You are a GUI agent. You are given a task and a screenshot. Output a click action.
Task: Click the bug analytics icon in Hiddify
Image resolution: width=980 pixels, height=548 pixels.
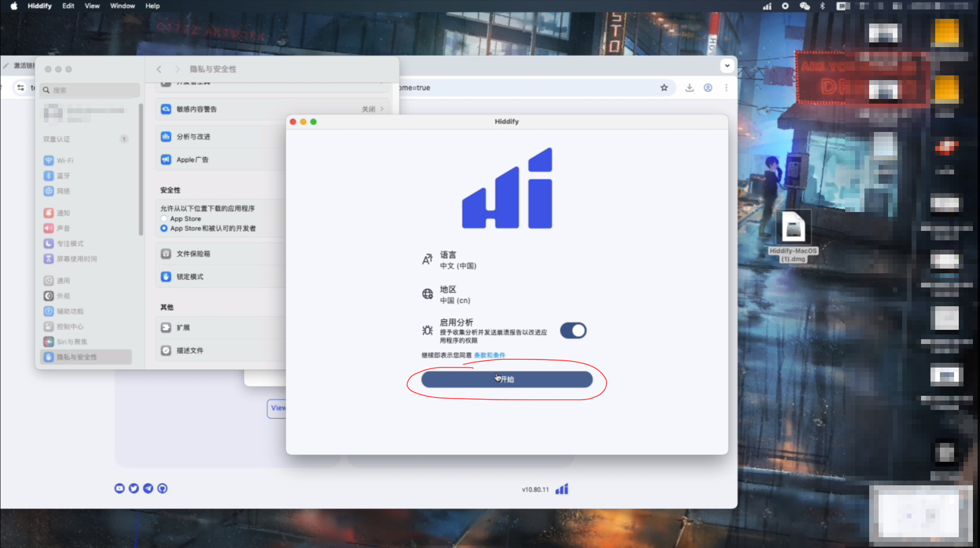[427, 330]
